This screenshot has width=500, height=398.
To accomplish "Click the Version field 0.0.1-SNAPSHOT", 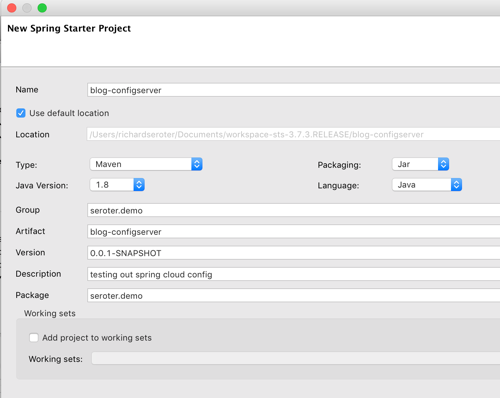I will 293,253.
